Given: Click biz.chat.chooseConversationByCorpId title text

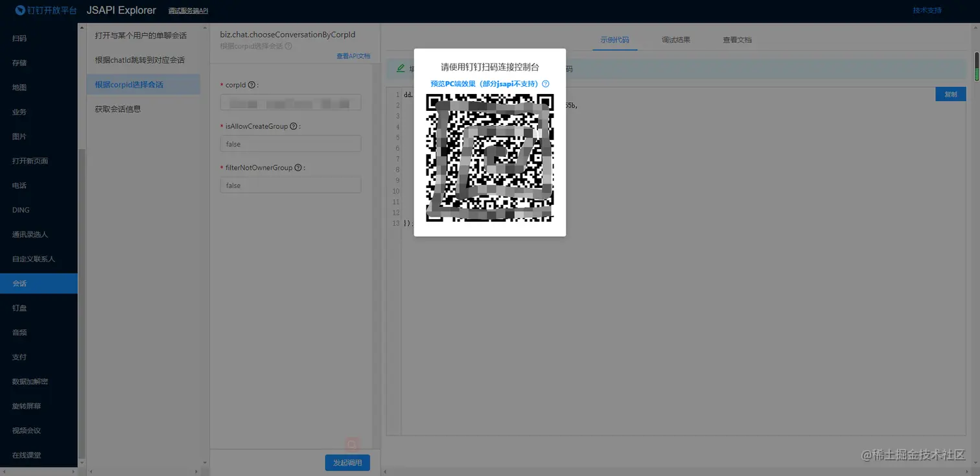Looking at the screenshot, I should [x=288, y=34].
